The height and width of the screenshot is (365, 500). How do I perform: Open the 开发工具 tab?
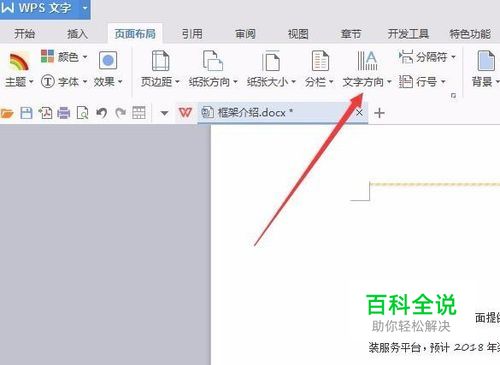pos(408,34)
